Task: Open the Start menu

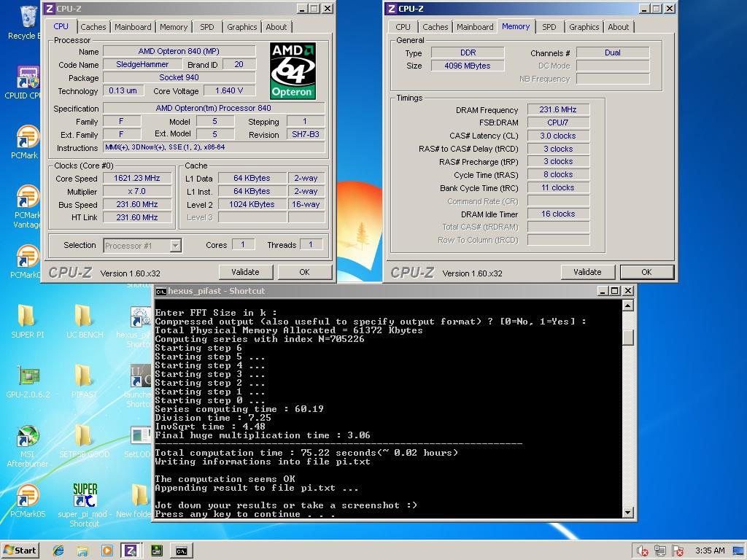Action: click(20, 551)
